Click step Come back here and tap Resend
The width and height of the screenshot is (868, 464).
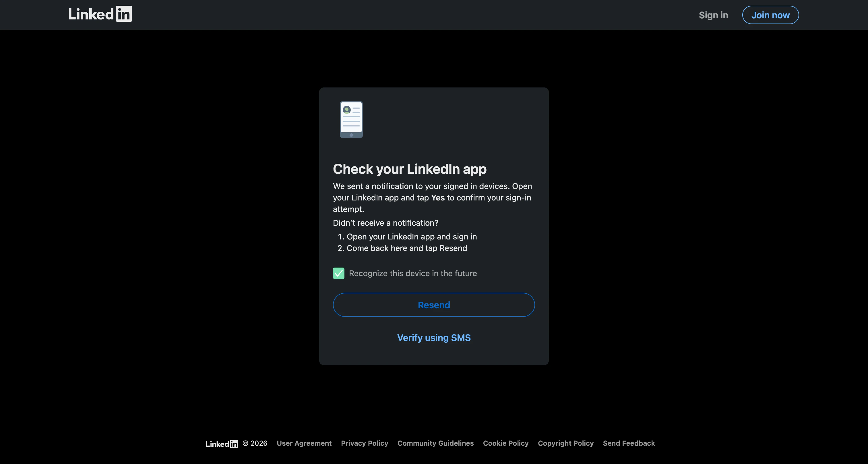pos(407,248)
